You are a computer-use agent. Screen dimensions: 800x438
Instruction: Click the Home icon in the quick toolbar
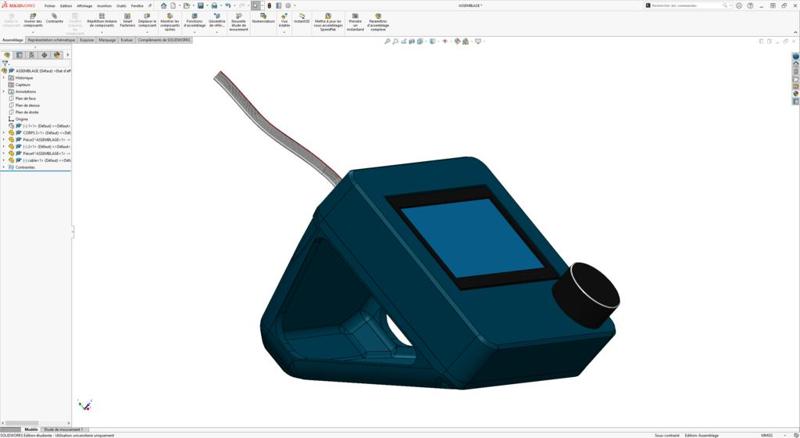click(164, 6)
